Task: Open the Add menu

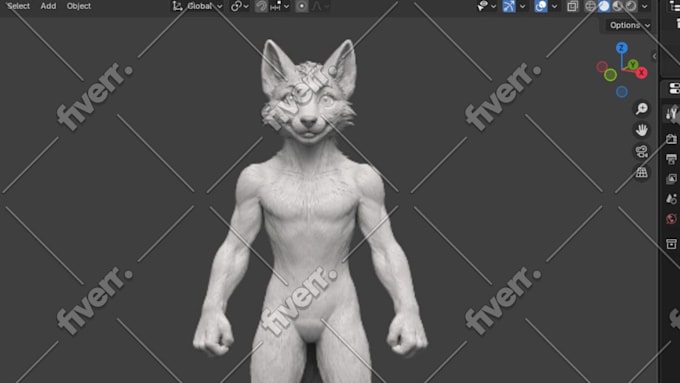Action: click(48, 6)
